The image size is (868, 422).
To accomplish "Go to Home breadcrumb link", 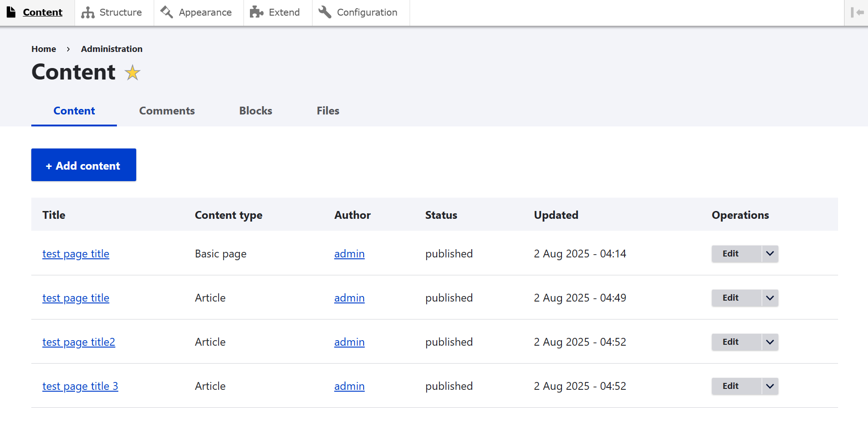I will click(44, 49).
